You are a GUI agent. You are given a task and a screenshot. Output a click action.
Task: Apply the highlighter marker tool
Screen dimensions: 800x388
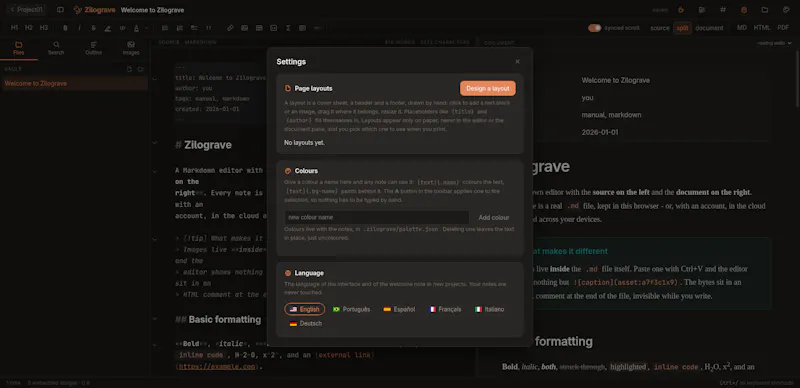[x=108, y=28]
